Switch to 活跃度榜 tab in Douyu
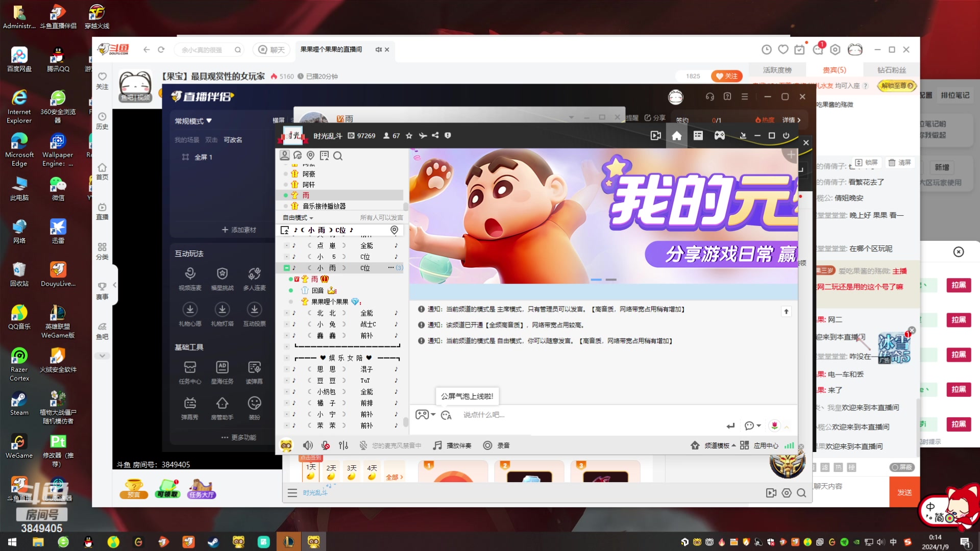The image size is (980, 551). point(777,70)
